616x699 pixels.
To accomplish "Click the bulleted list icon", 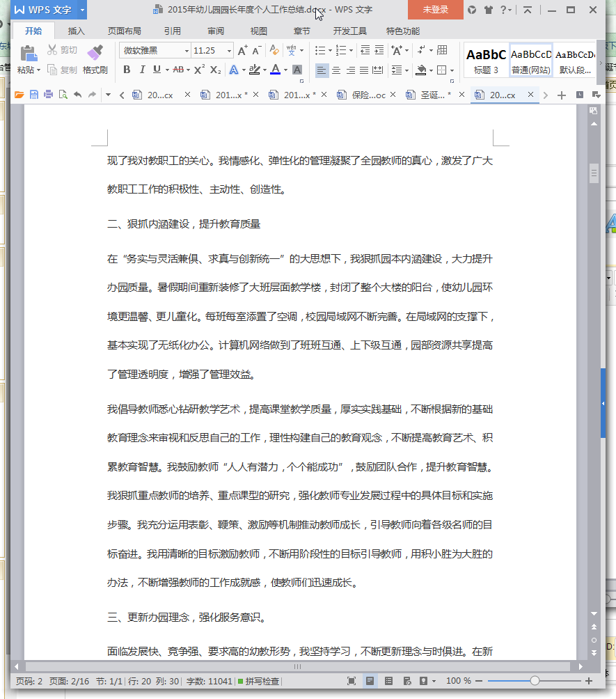I will [320, 50].
